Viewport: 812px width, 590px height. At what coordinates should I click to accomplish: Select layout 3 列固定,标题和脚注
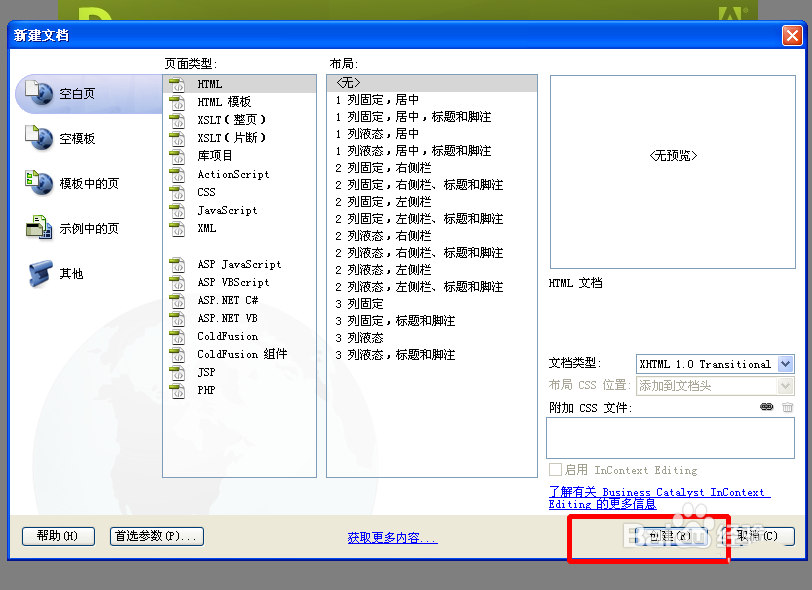432,321
